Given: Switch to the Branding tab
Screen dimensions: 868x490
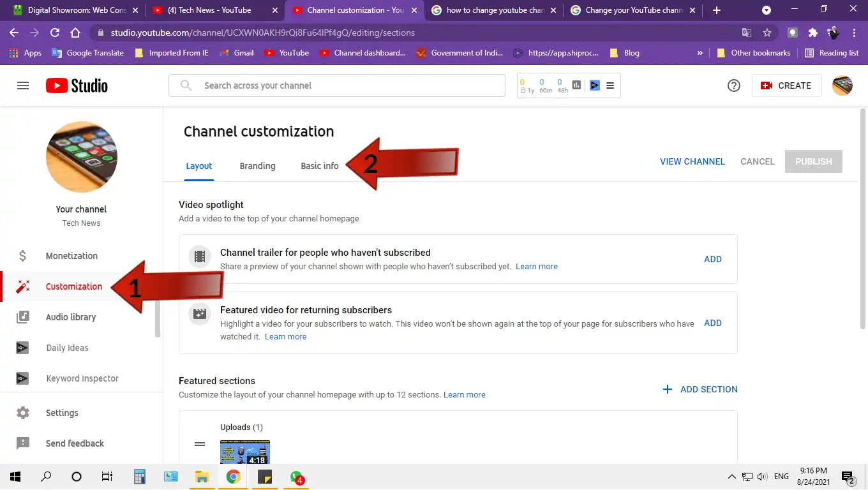Looking at the screenshot, I should click(x=258, y=166).
